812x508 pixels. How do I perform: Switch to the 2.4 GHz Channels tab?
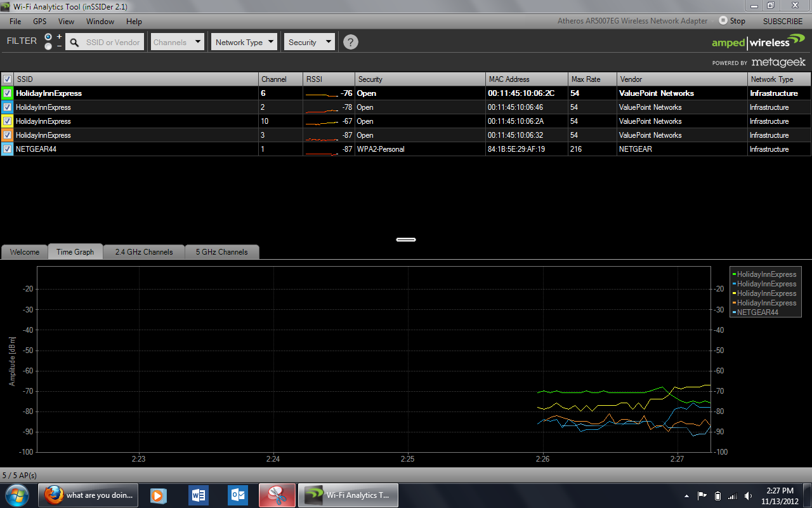[x=144, y=252]
